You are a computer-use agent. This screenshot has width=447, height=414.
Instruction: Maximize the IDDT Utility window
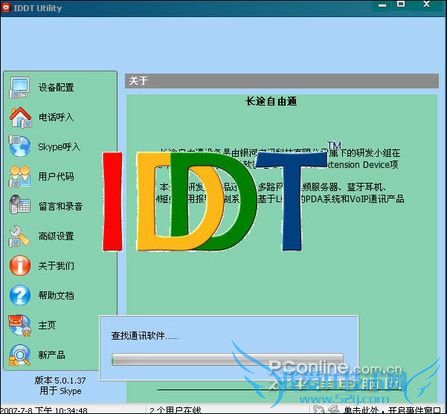[x=401, y=4]
